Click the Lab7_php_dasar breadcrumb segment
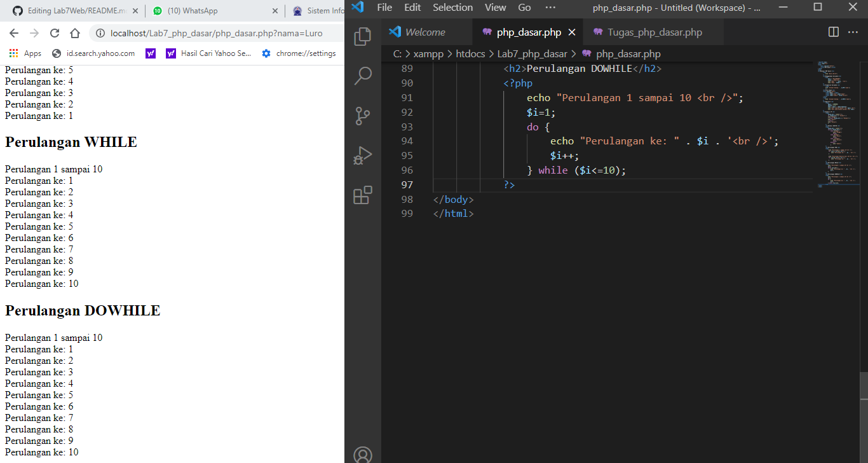 point(532,54)
